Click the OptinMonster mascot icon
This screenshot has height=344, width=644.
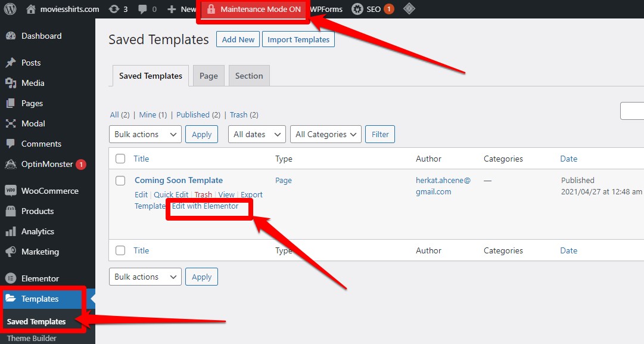click(11, 164)
